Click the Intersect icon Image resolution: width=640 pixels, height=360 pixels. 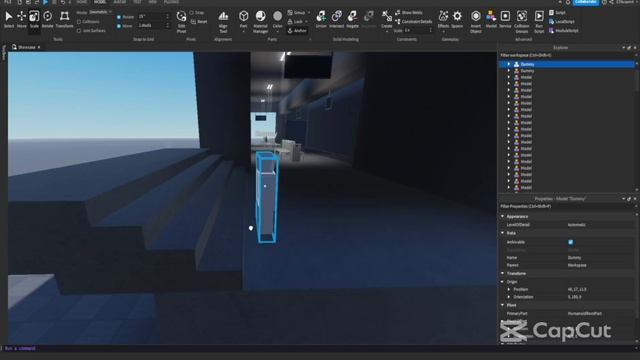[x=336, y=19]
